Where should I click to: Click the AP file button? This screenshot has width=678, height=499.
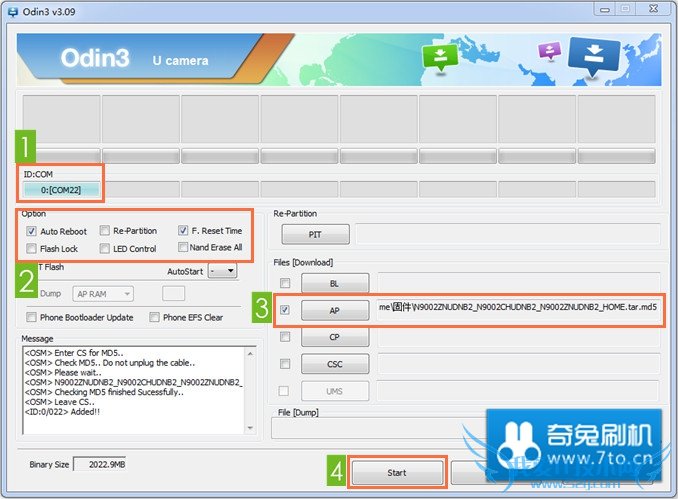click(335, 310)
